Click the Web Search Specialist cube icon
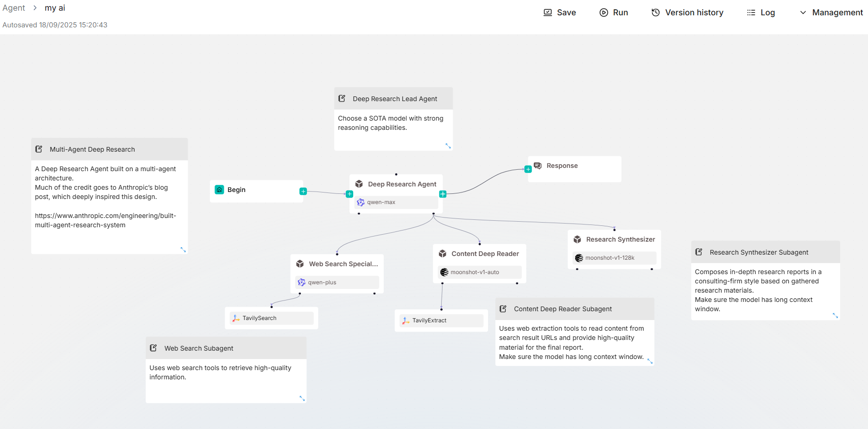 300,264
